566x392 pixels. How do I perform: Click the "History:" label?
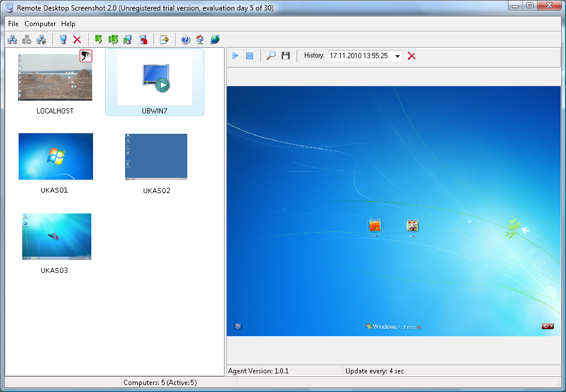pyautogui.click(x=314, y=55)
